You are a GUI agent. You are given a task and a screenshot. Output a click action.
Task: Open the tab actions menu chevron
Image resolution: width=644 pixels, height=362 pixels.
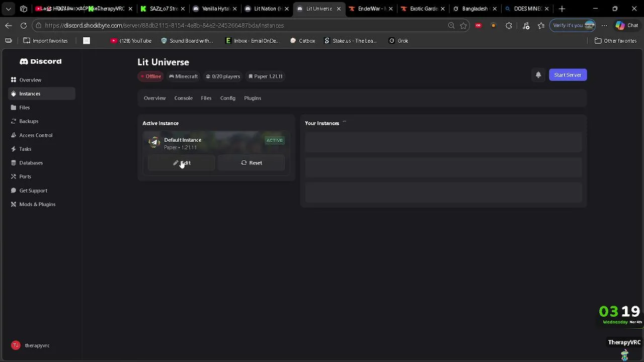tap(8, 9)
